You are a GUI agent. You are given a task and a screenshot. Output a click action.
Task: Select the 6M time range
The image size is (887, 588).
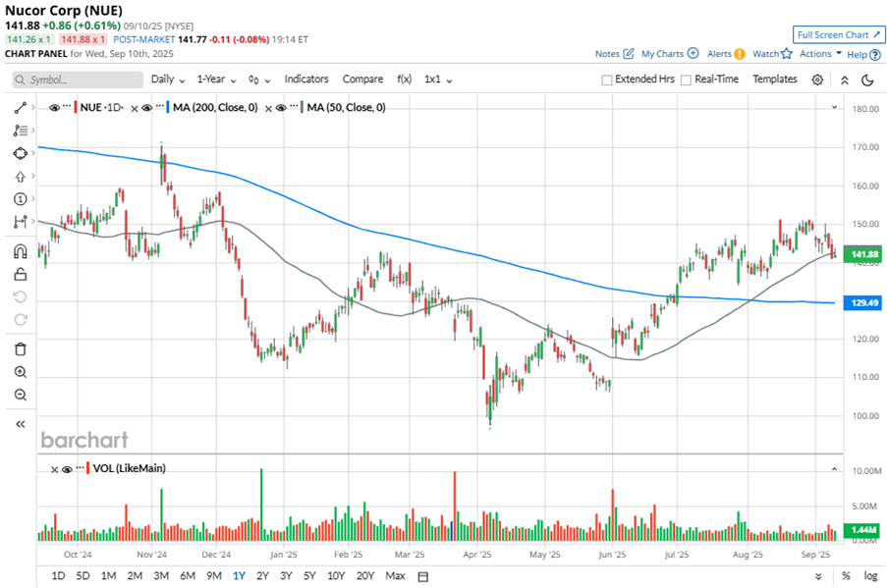[188, 575]
